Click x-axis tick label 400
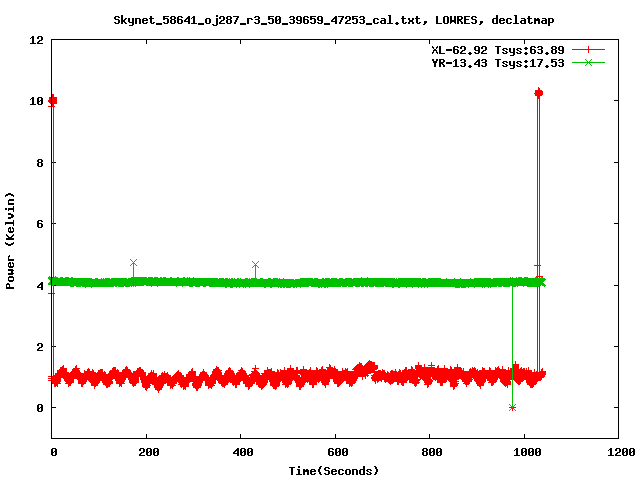640x480 pixels. [x=243, y=452]
